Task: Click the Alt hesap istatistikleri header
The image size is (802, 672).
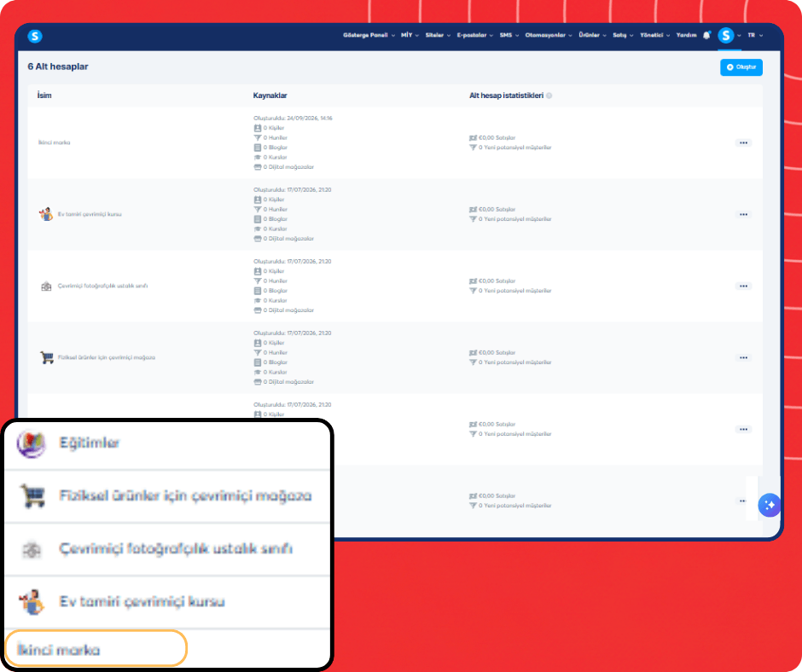Action: [506, 96]
